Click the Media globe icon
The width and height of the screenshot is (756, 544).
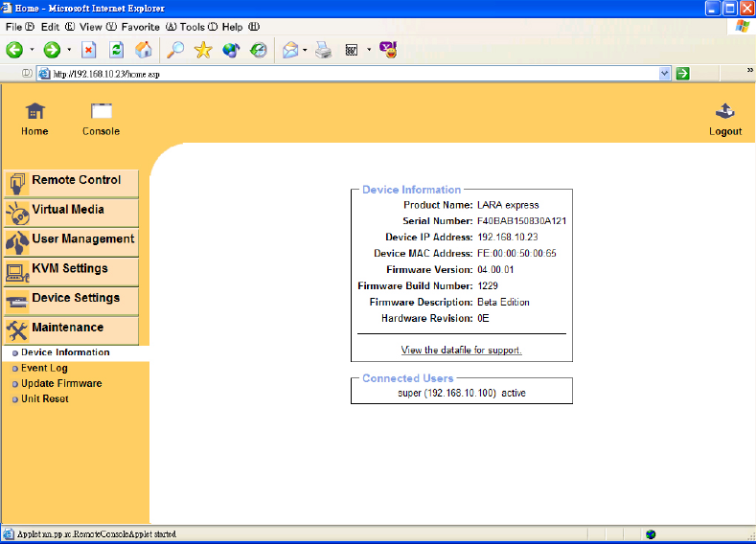(x=231, y=50)
